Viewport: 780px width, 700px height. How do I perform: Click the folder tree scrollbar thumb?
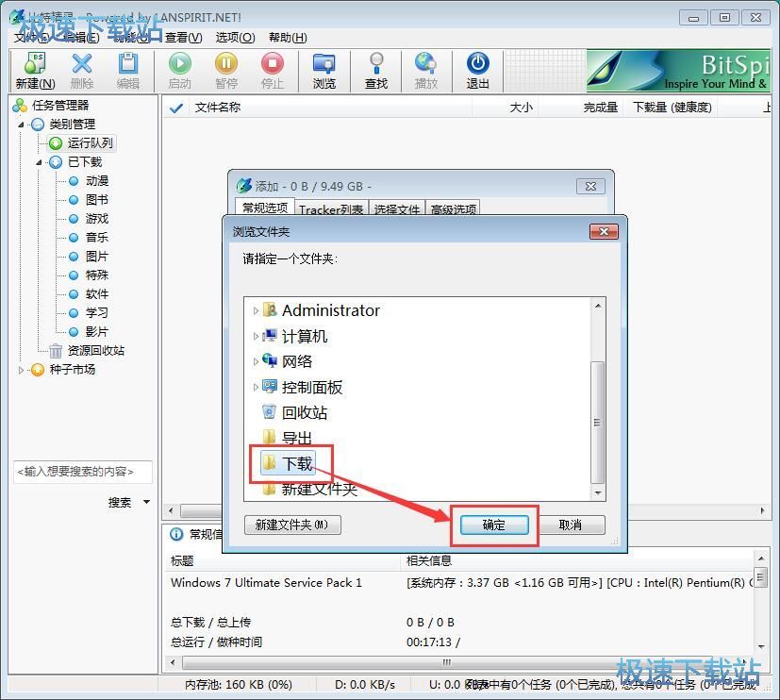click(597, 423)
